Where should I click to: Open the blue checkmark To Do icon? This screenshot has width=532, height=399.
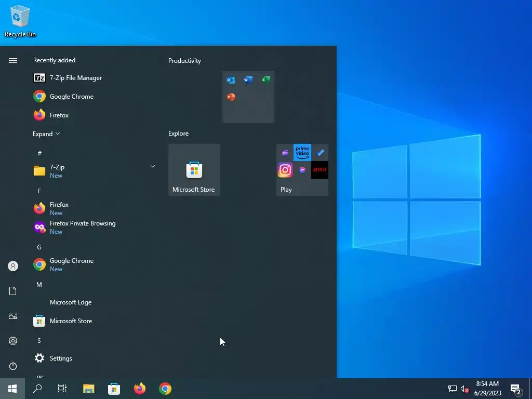click(320, 153)
